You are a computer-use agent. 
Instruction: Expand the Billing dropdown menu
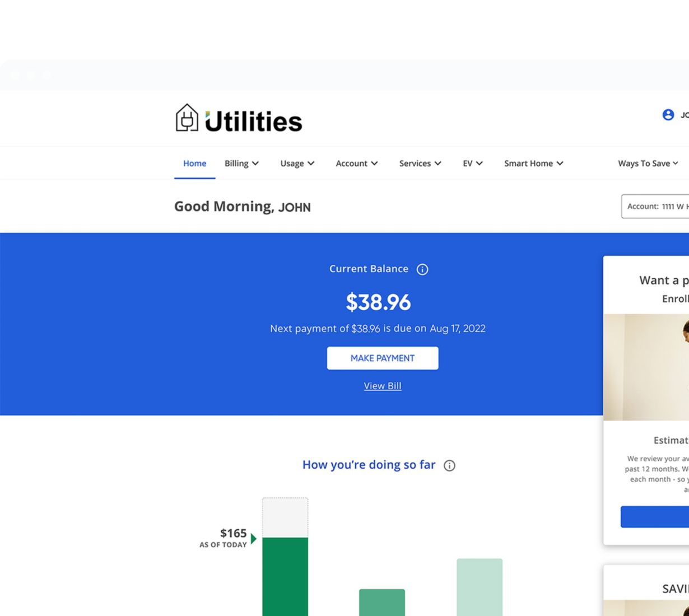pyautogui.click(x=241, y=164)
